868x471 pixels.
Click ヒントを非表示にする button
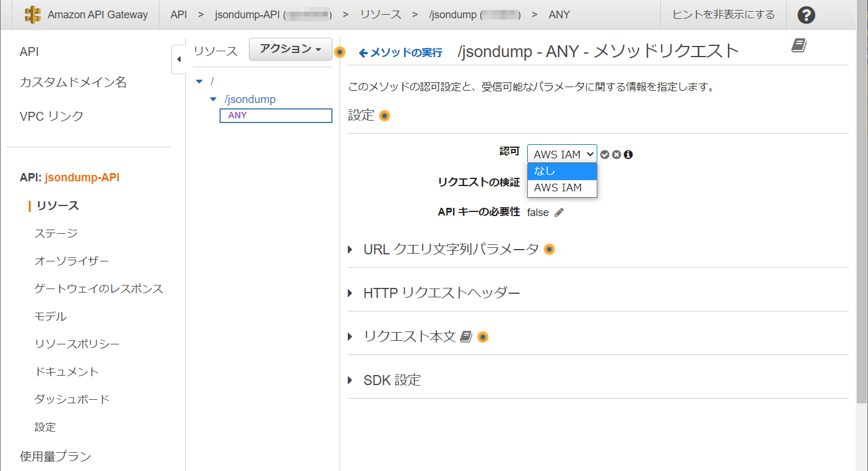723,15
